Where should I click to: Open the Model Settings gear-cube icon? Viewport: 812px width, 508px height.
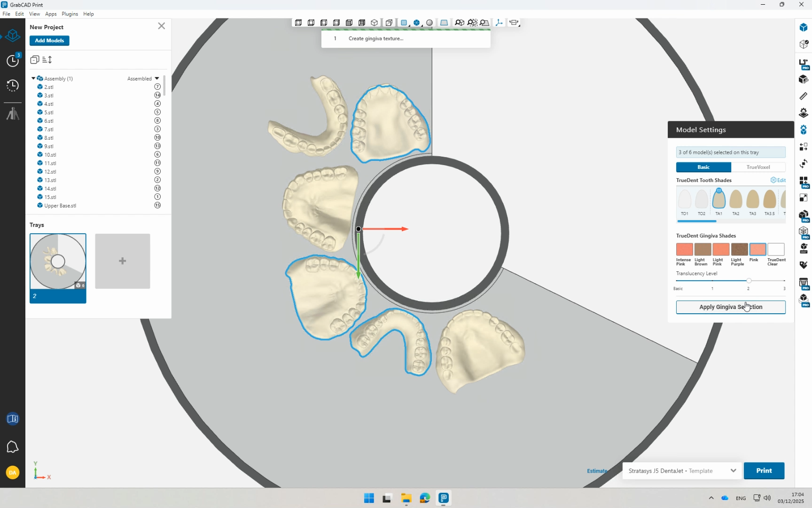point(804,130)
